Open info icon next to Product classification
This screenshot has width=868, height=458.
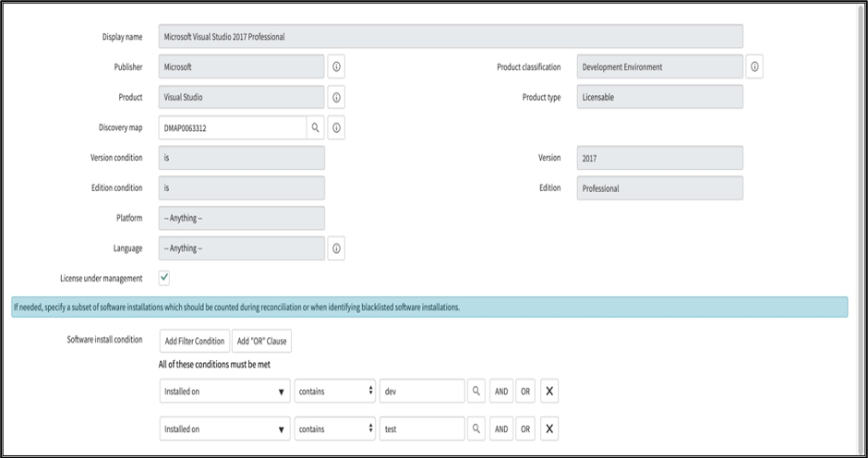(x=754, y=67)
